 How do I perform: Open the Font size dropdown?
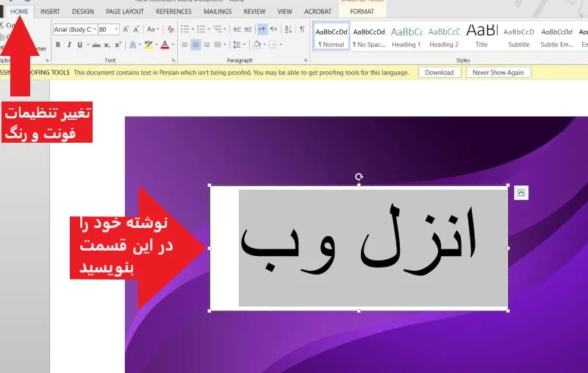tap(116, 29)
